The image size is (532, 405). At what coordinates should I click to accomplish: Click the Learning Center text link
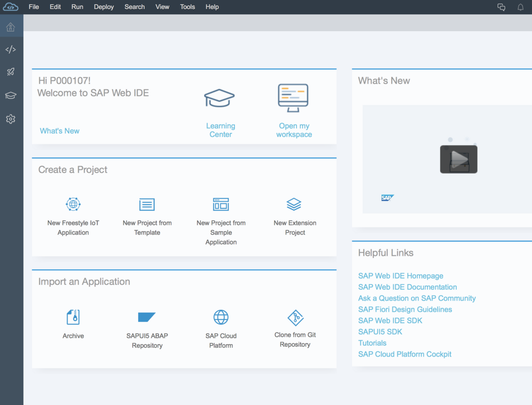point(220,130)
